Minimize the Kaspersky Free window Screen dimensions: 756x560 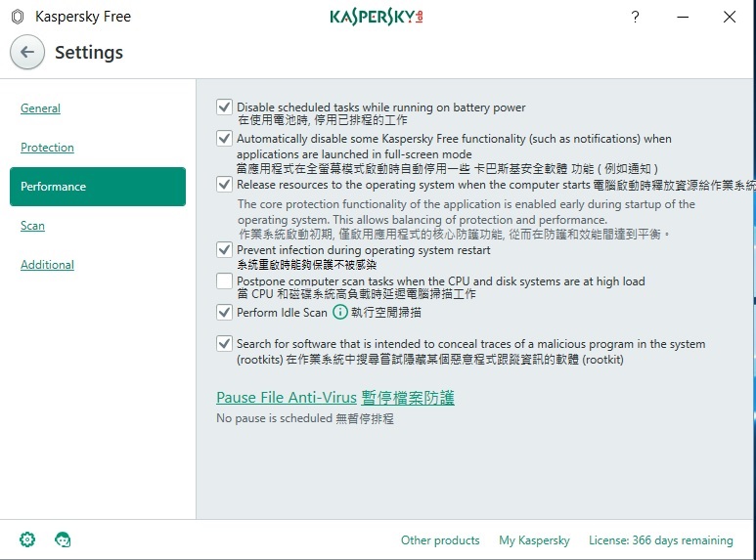coord(683,17)
